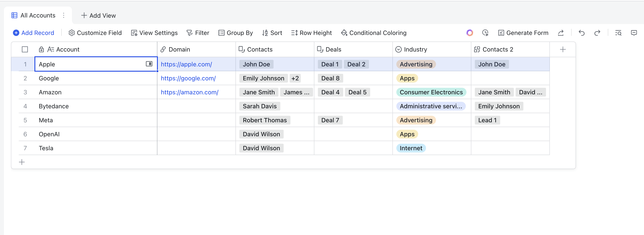Click the Meta account cell
This screenshot has height=235, width=644.
(96, 120)
